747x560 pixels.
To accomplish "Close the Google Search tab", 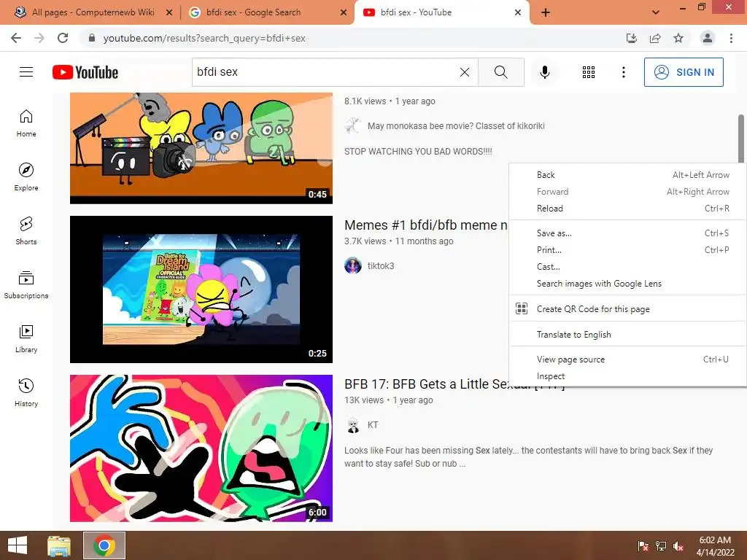I will (x=344, y=12).
